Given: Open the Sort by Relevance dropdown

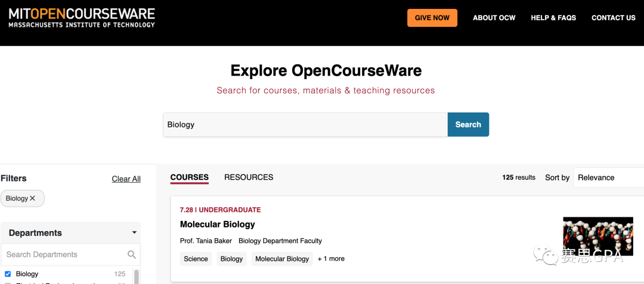Looking at the screenshot, I should 609,177.
